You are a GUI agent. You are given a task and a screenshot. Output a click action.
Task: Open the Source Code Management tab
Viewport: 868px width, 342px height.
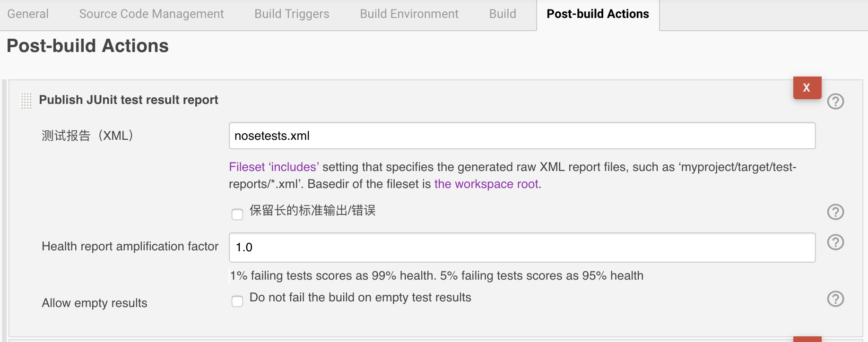[151, 14]
